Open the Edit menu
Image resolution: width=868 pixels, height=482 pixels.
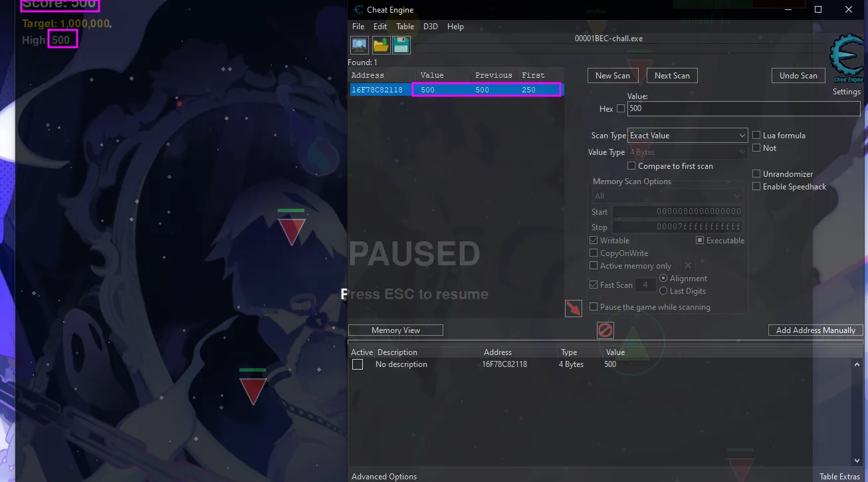(380, 27)
